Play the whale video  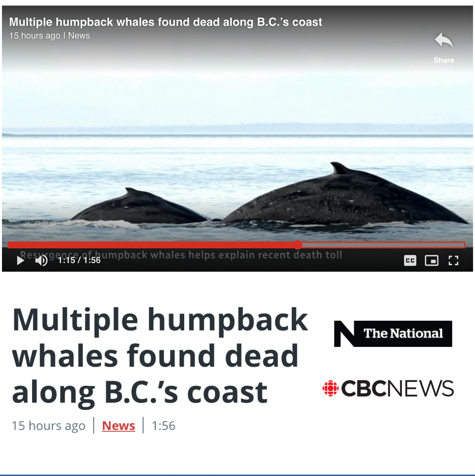pyautogui.click(x=21, y=261)
